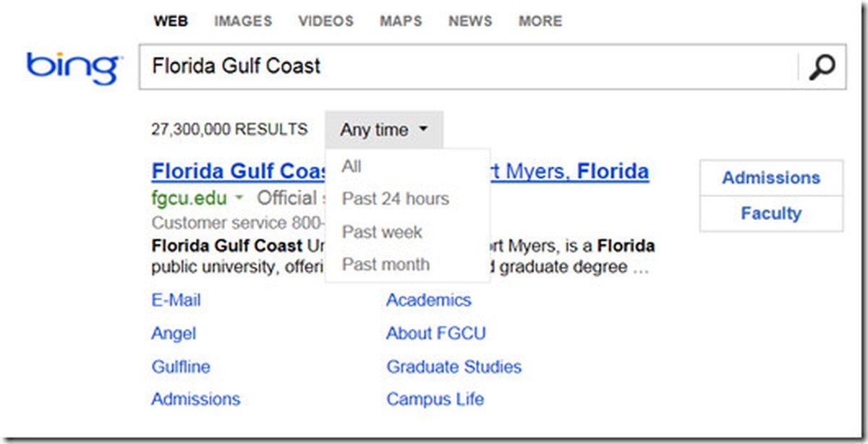Click the magnifying glass search icon
This screenshot has height=444, width=868.
click(822, 67)
